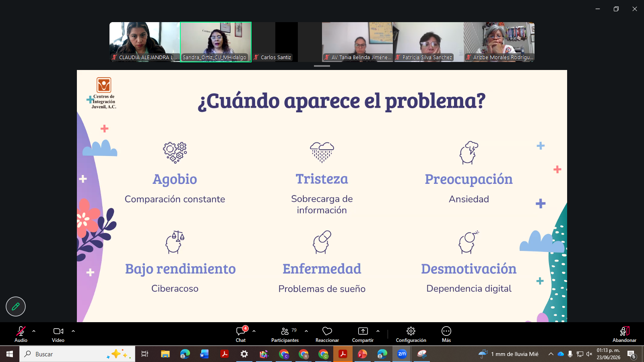Open PowerPoint from the taskbar
Screen dimensions: 644x362
(362, 354)
